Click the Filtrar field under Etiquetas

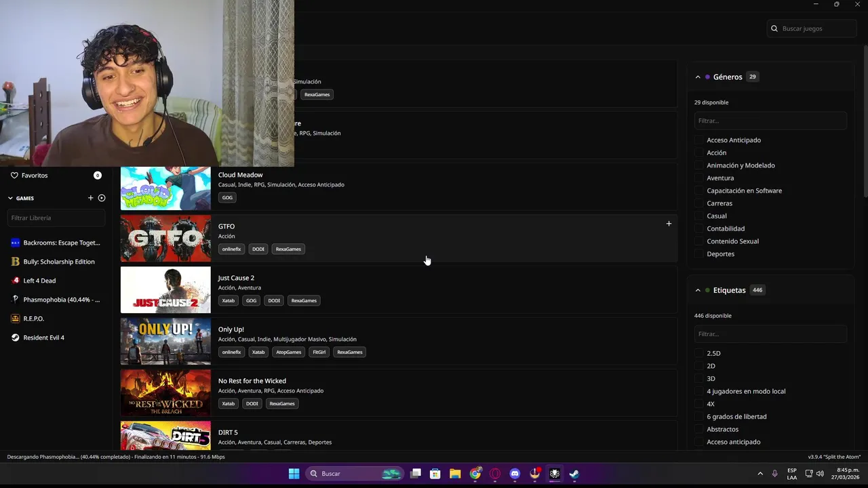tap(770, 333)
